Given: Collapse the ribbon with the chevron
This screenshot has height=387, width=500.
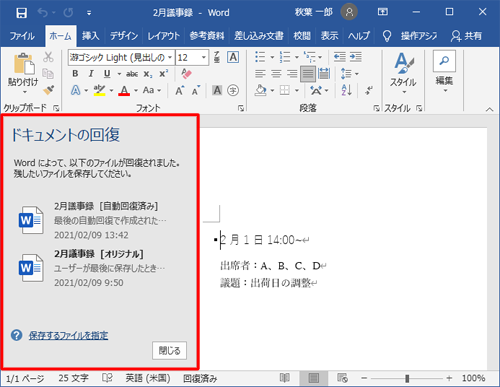Looking at the screenshot, I should click(489, 109).
